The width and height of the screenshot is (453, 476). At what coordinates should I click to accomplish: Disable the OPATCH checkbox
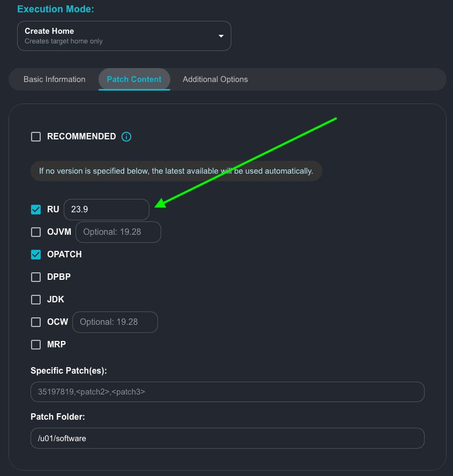click(x=36, y=255)
